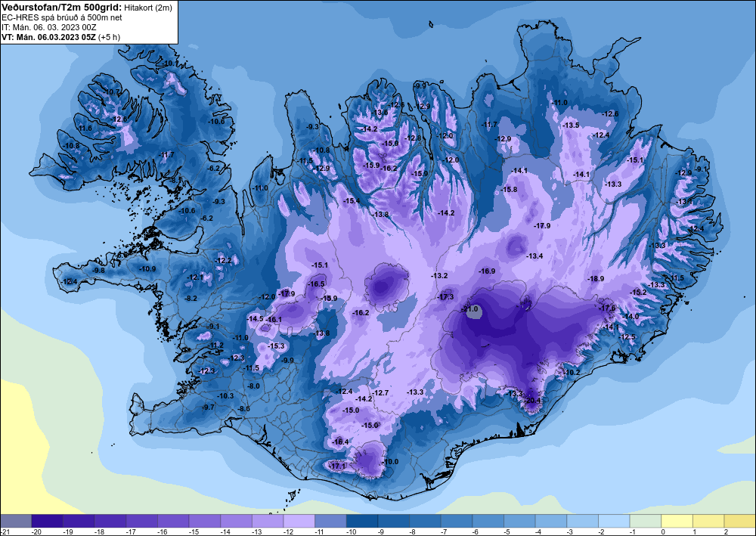Click the -8.0 temperature label
This screenshot has width=756, height=536.
(x=253, y=386)
